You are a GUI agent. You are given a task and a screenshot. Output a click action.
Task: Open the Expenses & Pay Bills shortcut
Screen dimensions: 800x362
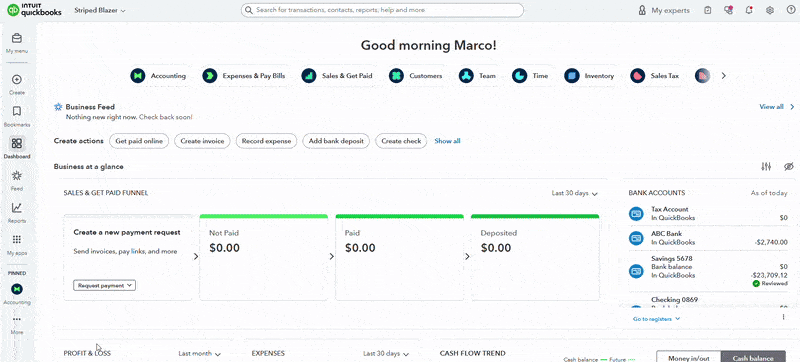point(244,76)
